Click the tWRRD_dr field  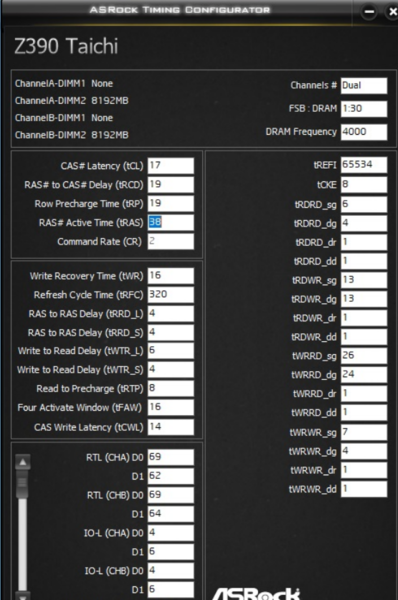point(364,394)
